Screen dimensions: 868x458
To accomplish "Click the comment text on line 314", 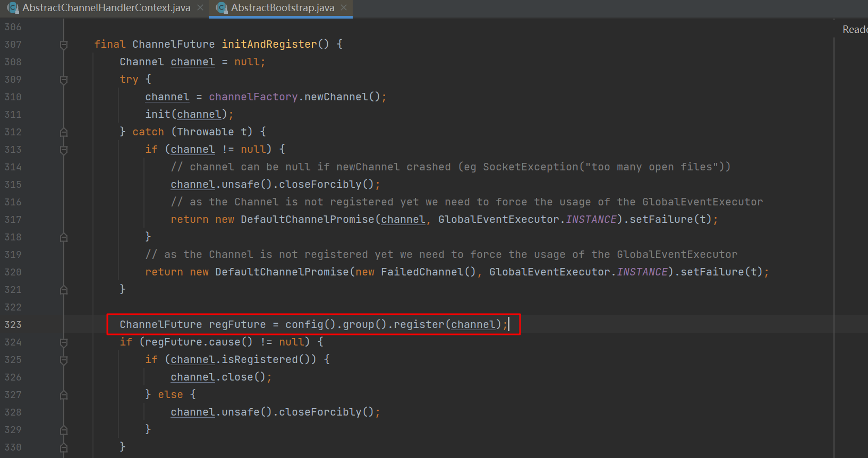I will [x=450, y=167].
